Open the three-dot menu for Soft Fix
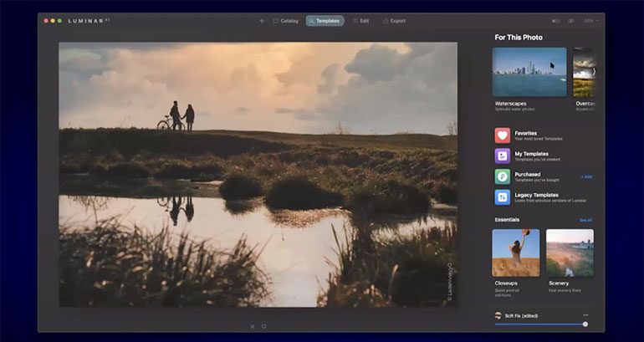 point(585,315)
